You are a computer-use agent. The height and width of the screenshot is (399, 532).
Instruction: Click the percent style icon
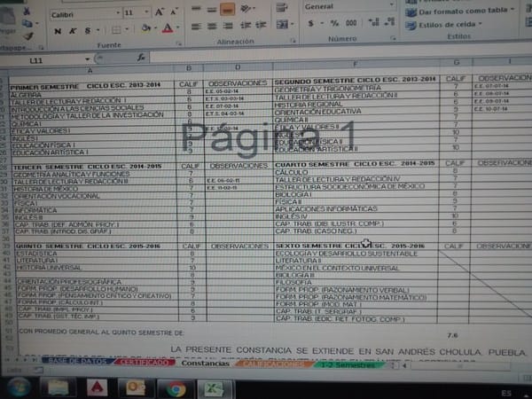tap(334, 23)
